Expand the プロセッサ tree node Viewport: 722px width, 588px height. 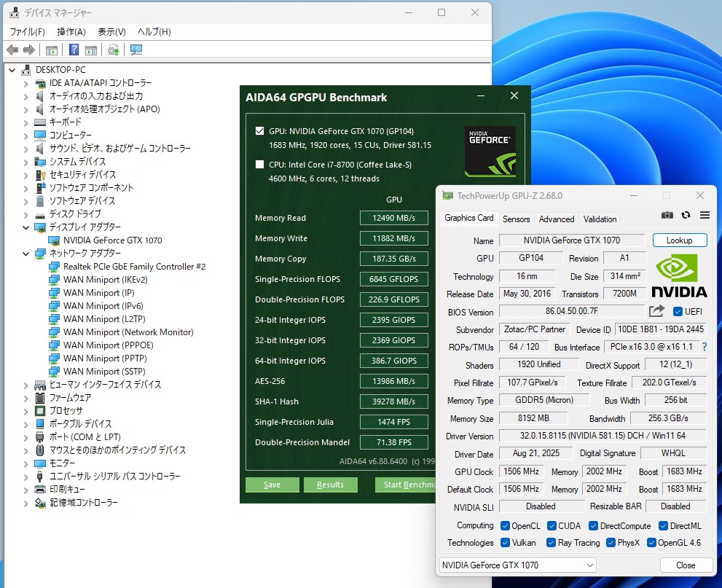[x=25, y=411]
